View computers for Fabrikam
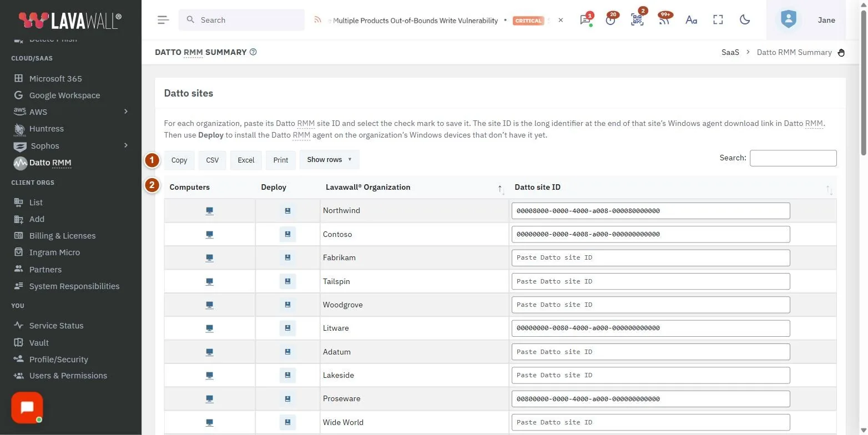The image size is (868, 435). coord(210,257)
